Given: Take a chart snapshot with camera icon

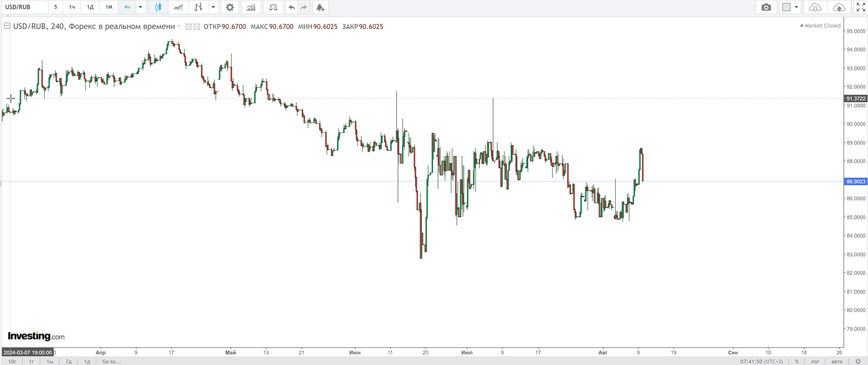Looking at the screenshot, I should [x=766, y=7].
